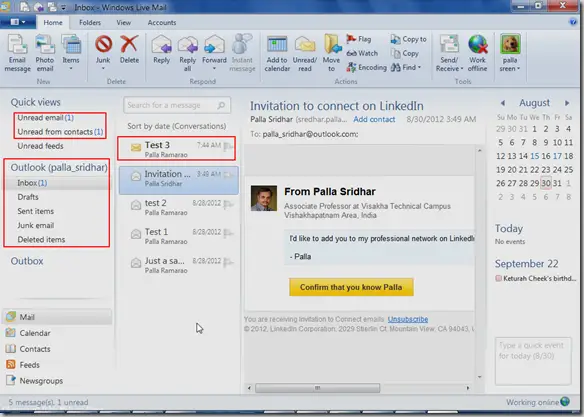Open the palla sreen account menu
Screen dimensions: 584x417
tap(510, 53)
